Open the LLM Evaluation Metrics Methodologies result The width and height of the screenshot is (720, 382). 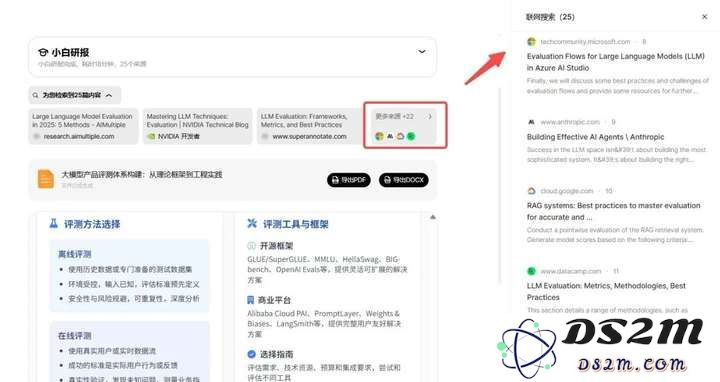coord(606,292)
